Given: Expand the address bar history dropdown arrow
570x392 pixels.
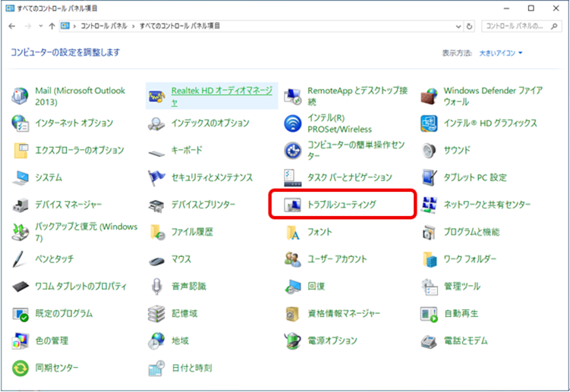Looking at the screenshot, I should [459, 26].
